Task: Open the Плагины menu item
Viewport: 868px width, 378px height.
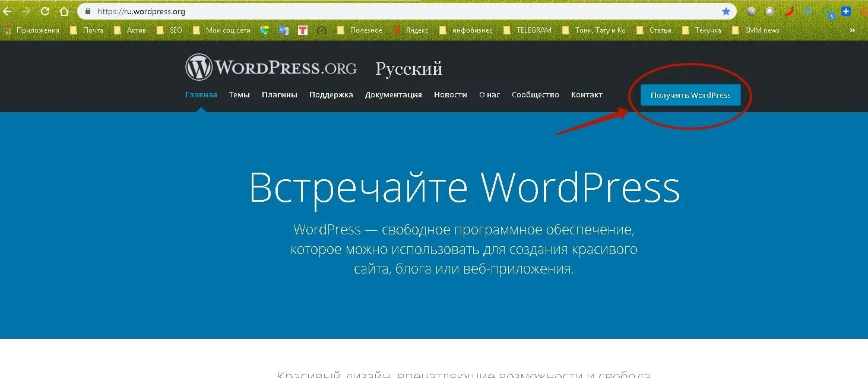Action: point(280,95)
